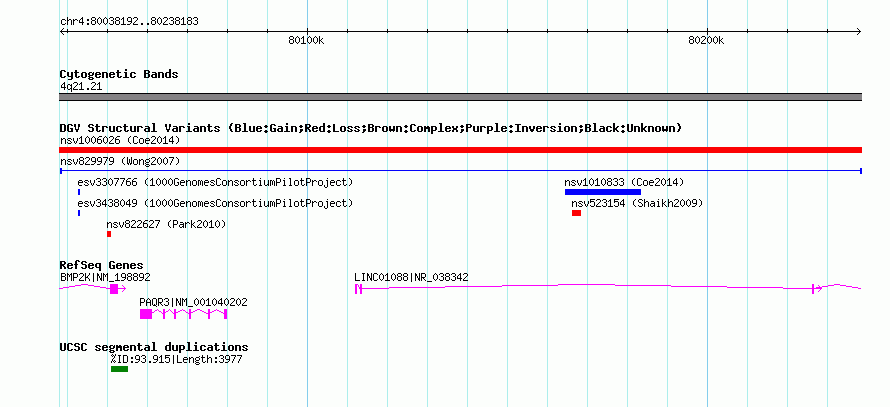Click the UCSC segmental duplications heading
The image size is (890, 407).
click(x=154, y=347)
